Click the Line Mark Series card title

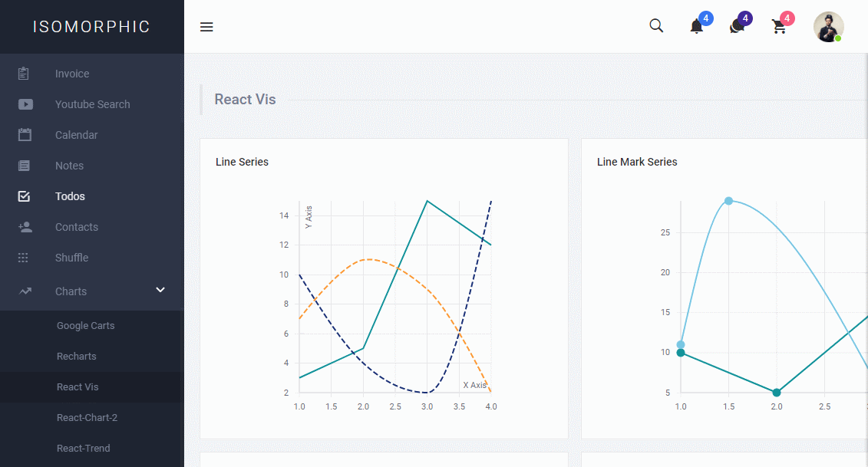click(637, 162)
